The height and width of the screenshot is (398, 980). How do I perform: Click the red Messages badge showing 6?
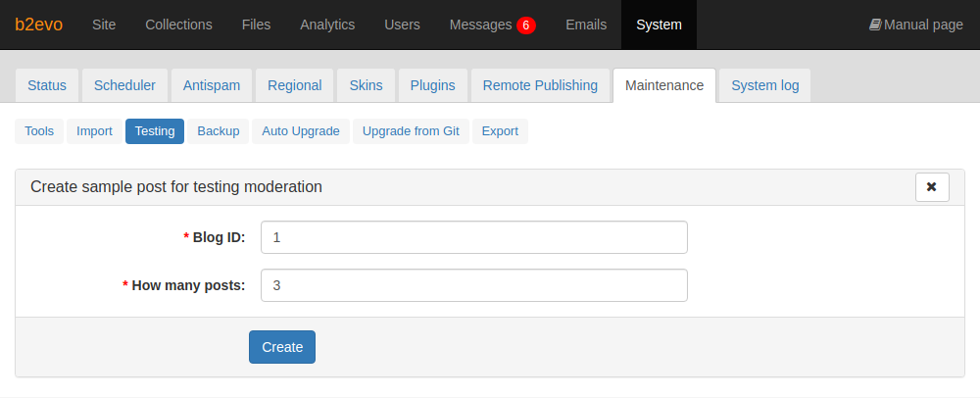coord(525,25)
